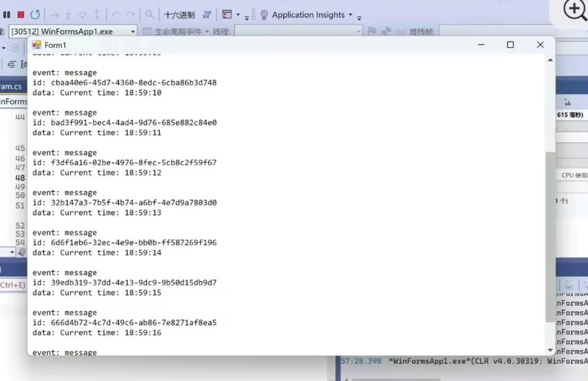Open the 线程 thread combo box
The image size is (588, 381).
tap(298, 32)
